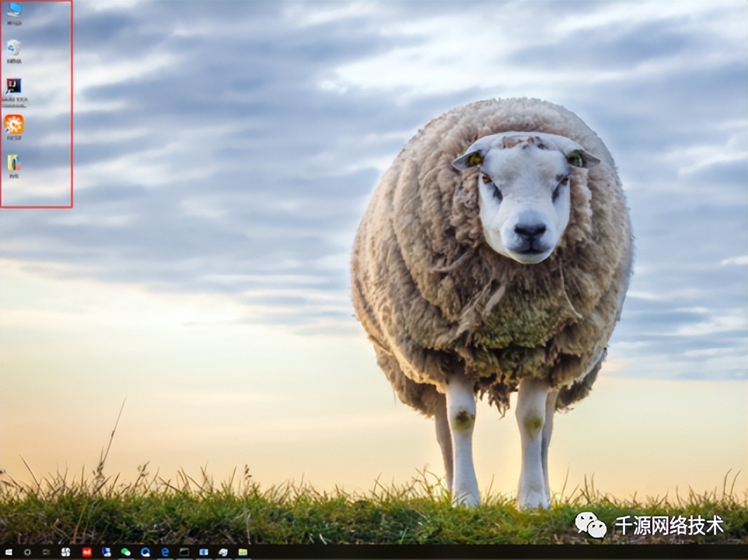
Task: Click the Start button
Action: pyautogui.click(x=8, y=552)
